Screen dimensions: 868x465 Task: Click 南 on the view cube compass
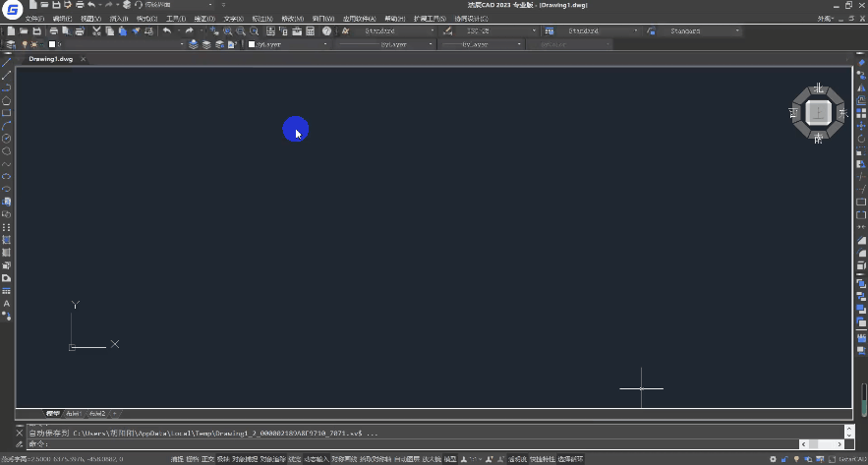[x=818, y=139]
